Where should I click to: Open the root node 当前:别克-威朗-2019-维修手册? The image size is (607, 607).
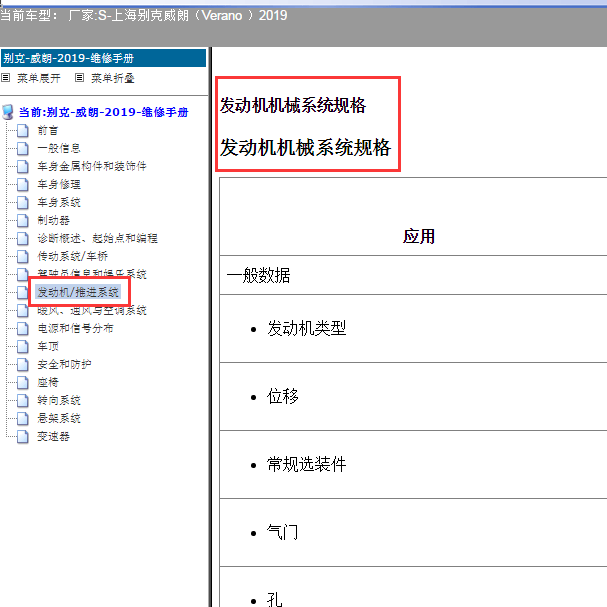[x=103, y=112]
